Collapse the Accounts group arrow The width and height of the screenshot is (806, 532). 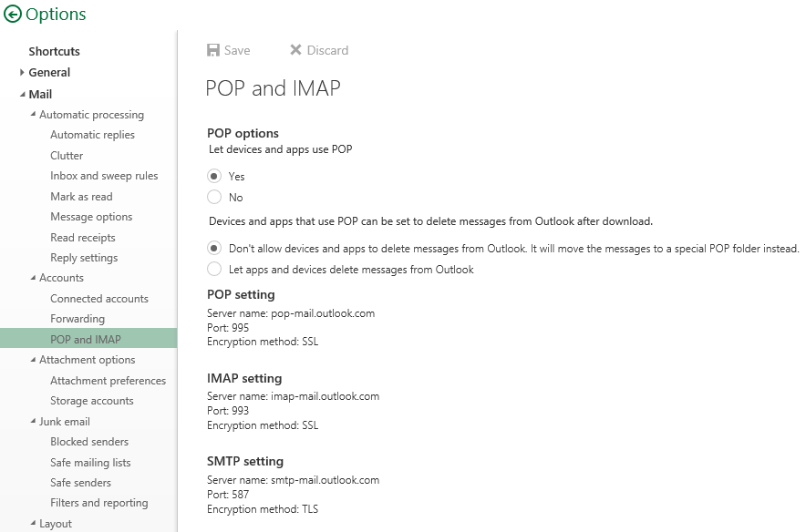33,277
